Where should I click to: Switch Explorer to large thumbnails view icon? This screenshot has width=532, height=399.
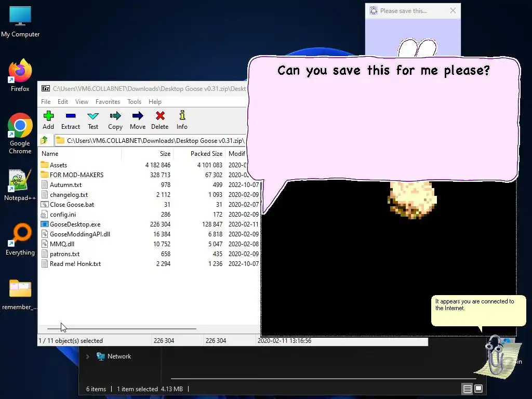click(x=478, y=389)
